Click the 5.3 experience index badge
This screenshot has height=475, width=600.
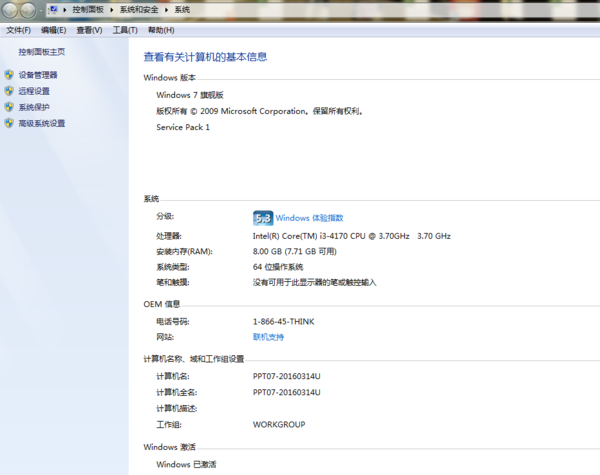point(263,218)
